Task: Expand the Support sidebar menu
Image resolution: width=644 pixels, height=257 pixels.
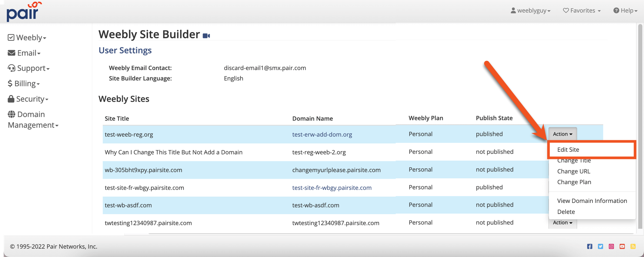Action: 29,68
